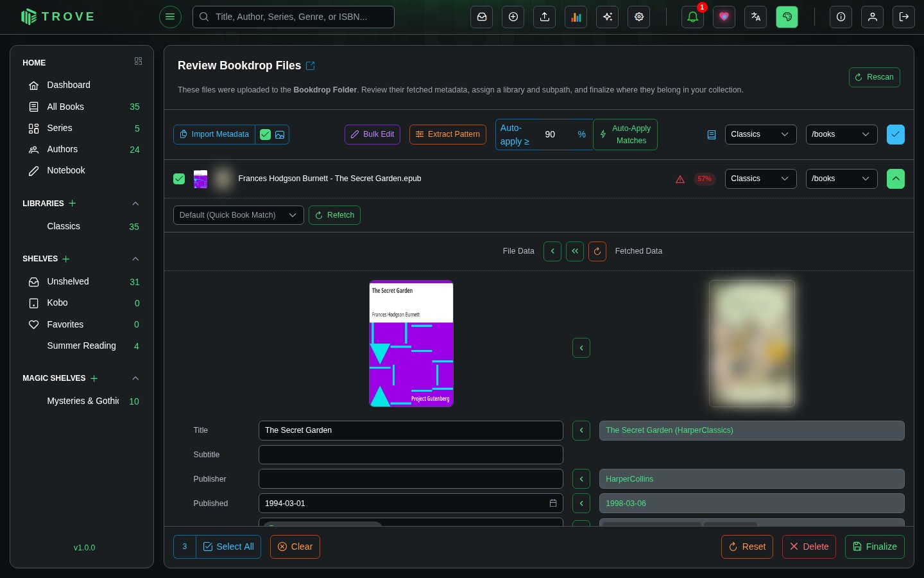Open the user profile icon

pyautogui.click(x=872, y=17)
